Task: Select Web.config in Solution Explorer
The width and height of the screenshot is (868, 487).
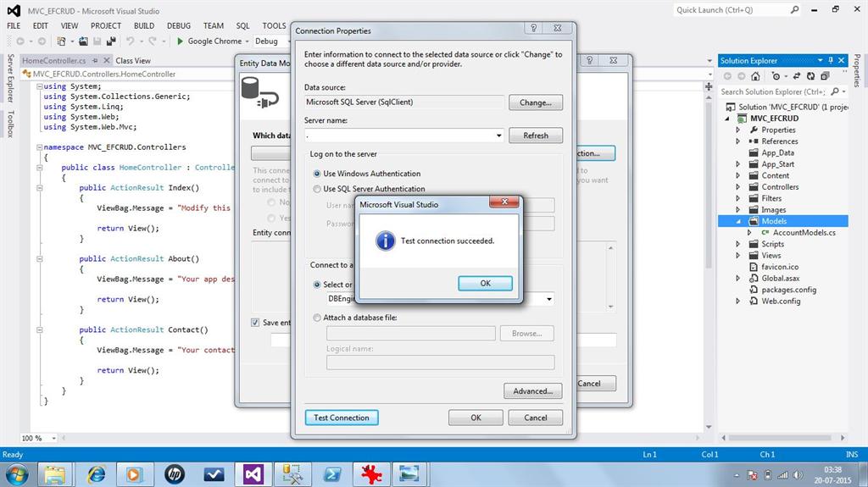Action: 781,302
